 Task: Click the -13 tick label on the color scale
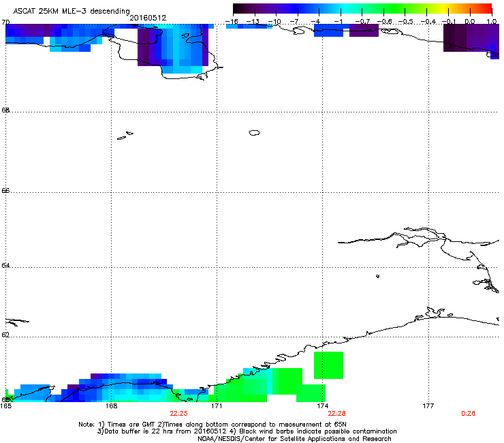click(x=253, y=22)
